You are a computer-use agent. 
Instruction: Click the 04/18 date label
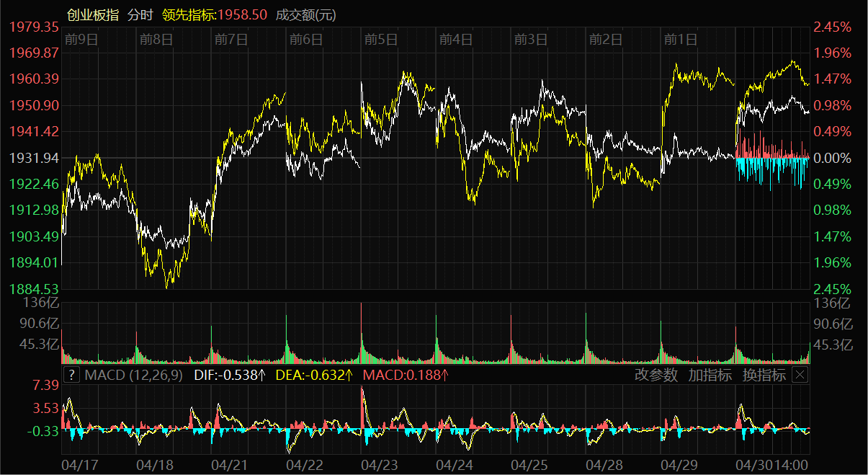pyautogui.click(x=154, y=465)
